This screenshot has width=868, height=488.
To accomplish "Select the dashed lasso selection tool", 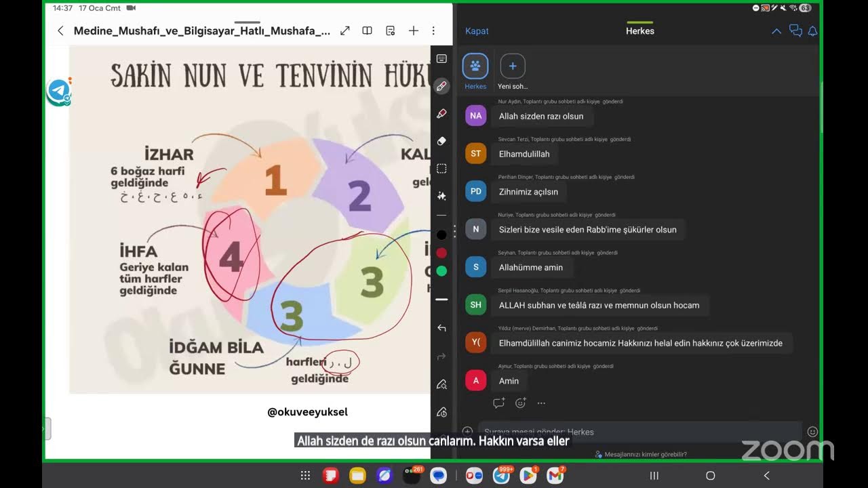I will tap(441, 168).
